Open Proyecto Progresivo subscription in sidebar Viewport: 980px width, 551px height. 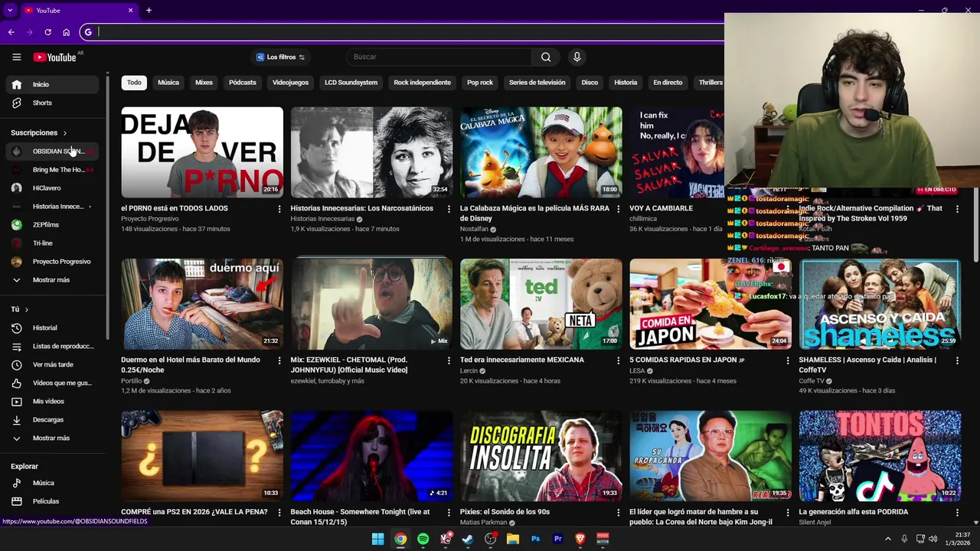point(52,262)
